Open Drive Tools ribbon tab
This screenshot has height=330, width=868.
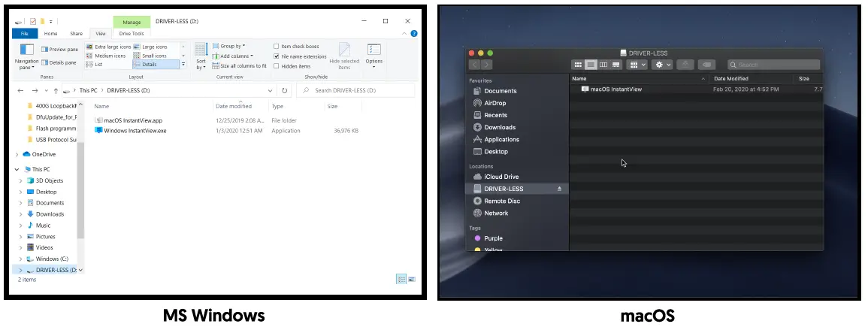point(132,34)
